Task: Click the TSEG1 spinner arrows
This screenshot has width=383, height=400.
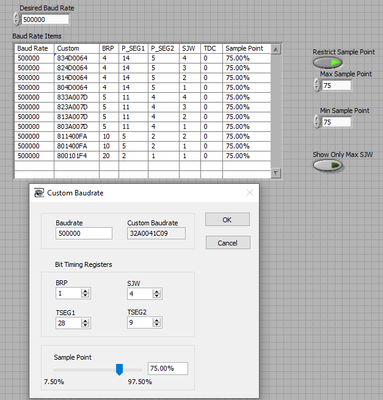Action: click(85, 323)
